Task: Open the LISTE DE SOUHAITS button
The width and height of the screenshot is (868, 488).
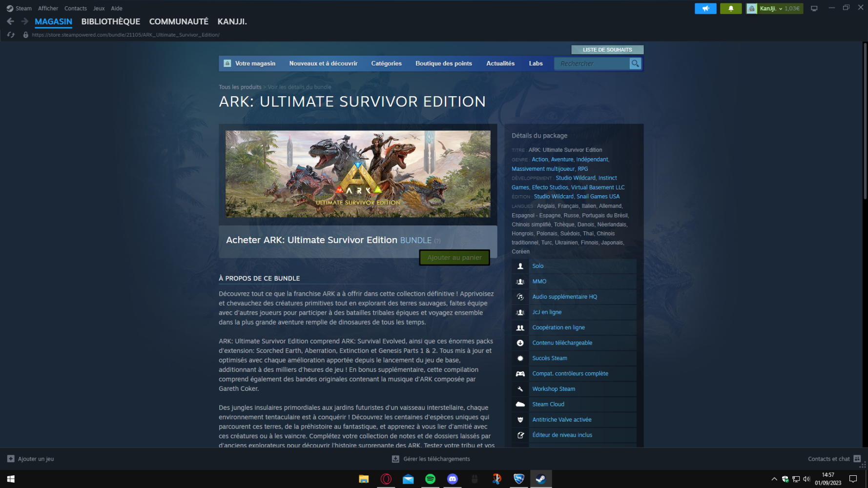Action: click(x=607, y=50)
